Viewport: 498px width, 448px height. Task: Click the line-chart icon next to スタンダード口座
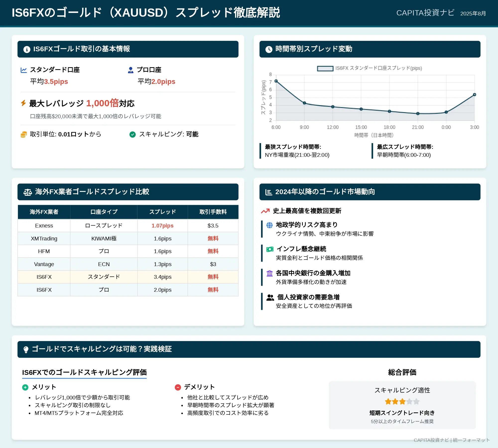[x=24, y=70]
